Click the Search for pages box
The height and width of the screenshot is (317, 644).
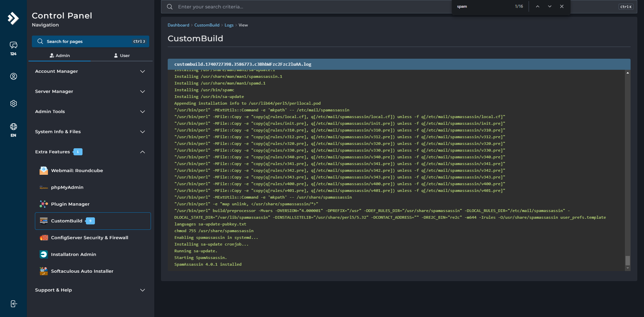tap(91, 41)
